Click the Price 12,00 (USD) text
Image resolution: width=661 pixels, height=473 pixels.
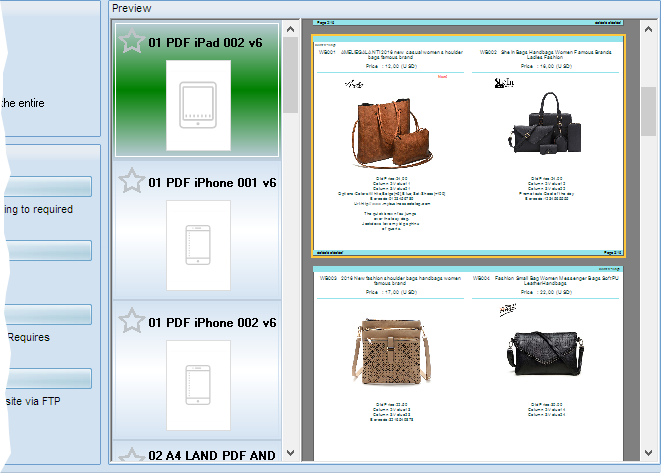coord(391,66)
